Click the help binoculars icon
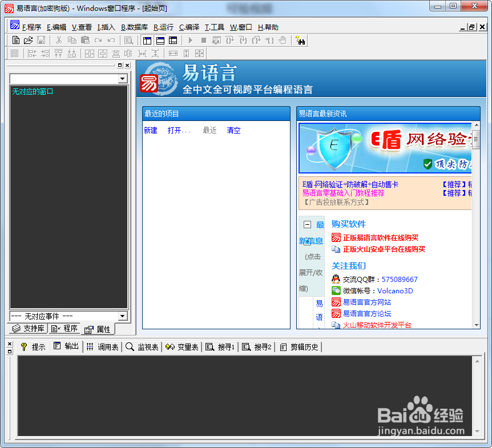492x448 pixels. click(300, 40)
